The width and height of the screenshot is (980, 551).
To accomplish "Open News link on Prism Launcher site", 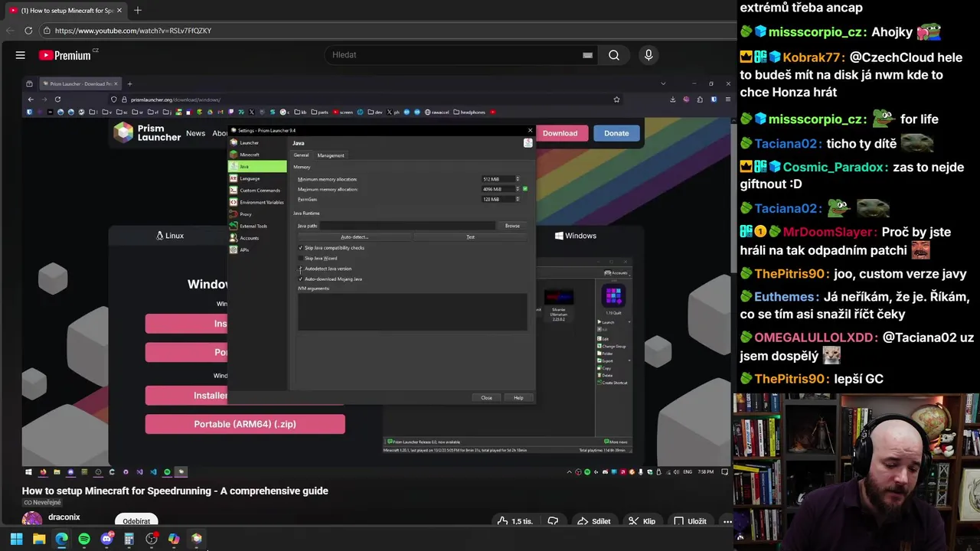I will (x=195, y=133).
